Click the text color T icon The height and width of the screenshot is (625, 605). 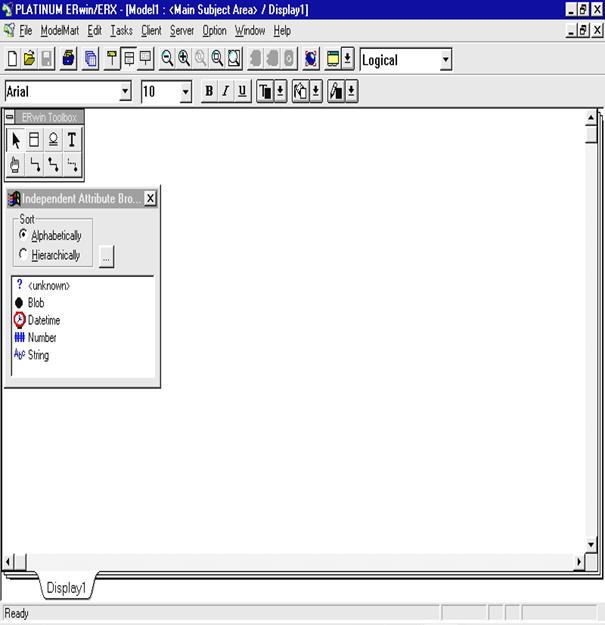265,91
